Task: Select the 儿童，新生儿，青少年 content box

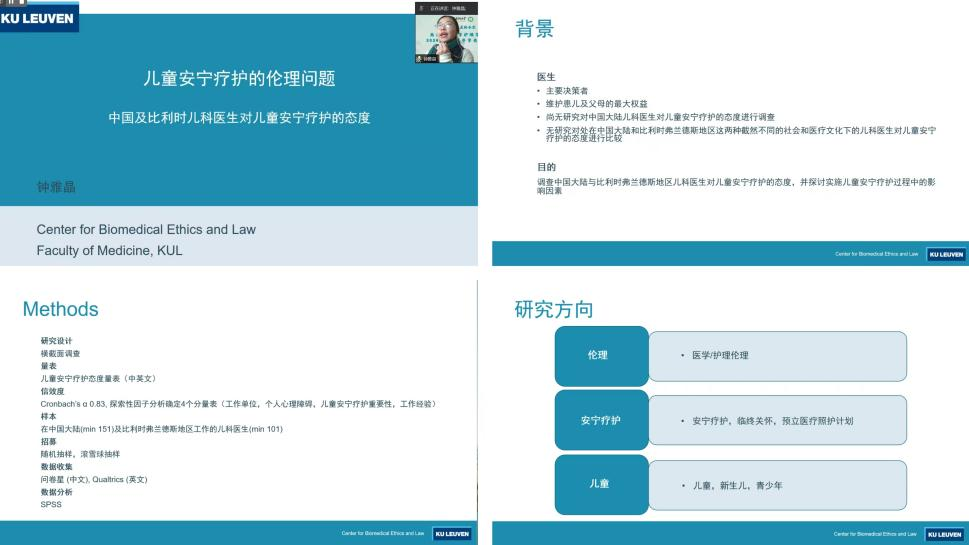Action: point(778,485)
